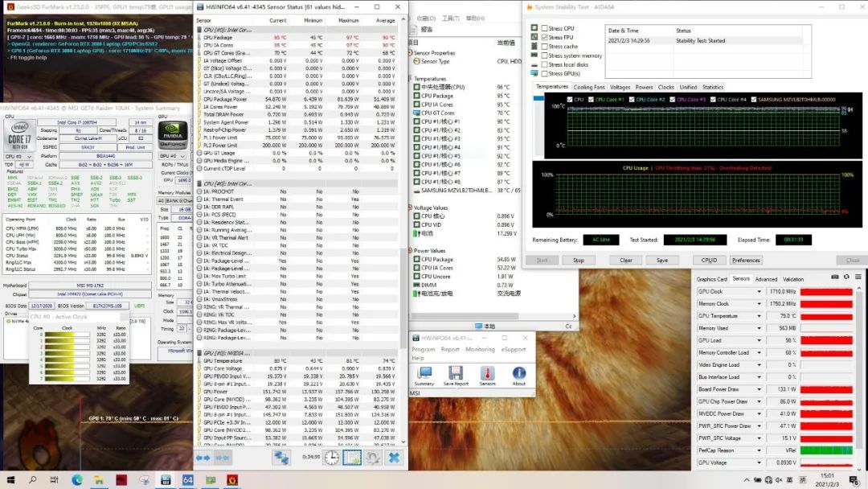Uncheck the Stress FPU option
Screen dimensions: 868x489
pos(545,38)
